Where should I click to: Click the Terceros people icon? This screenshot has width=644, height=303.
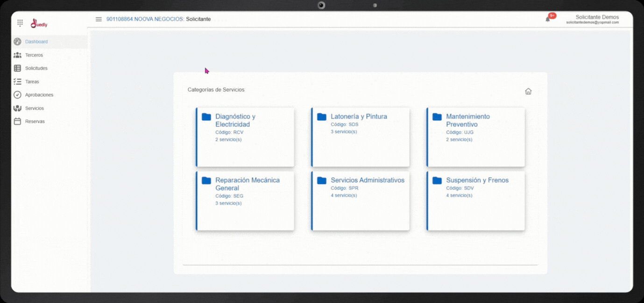pos(17,55)
